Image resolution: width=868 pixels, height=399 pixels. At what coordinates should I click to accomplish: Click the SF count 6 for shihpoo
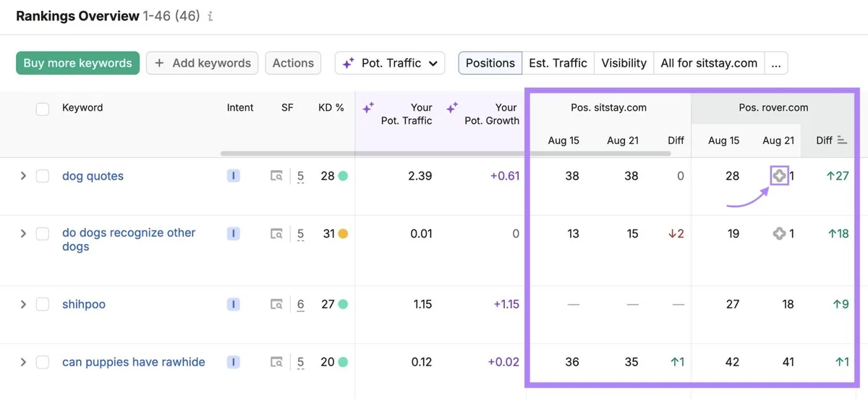[x=300, y=305]
